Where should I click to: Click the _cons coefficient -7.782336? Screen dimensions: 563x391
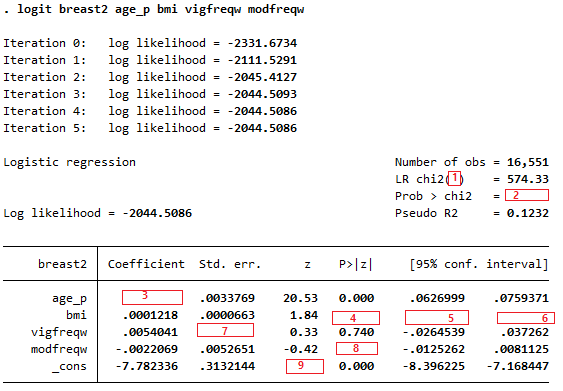point(146,366)
